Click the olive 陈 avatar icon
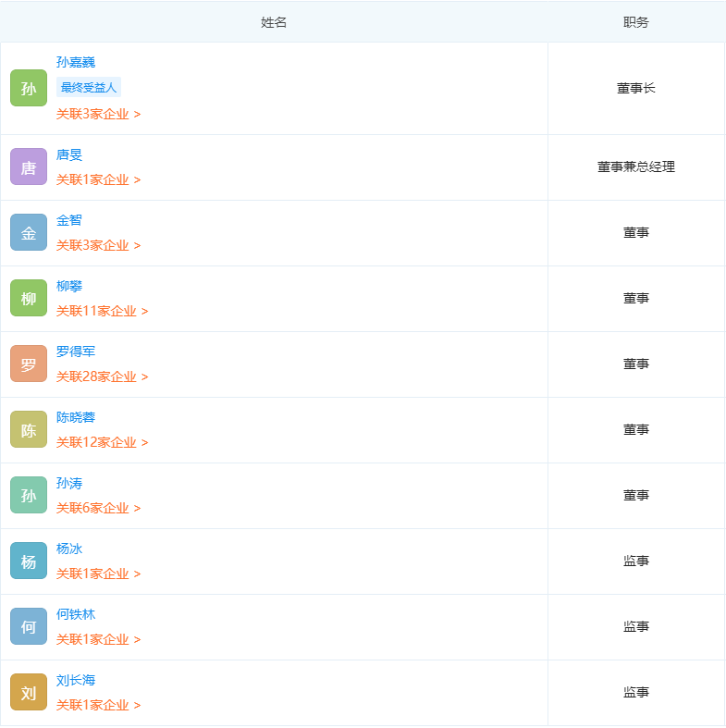Viewport: 726px width, 728px height. [x=29, y=429]
